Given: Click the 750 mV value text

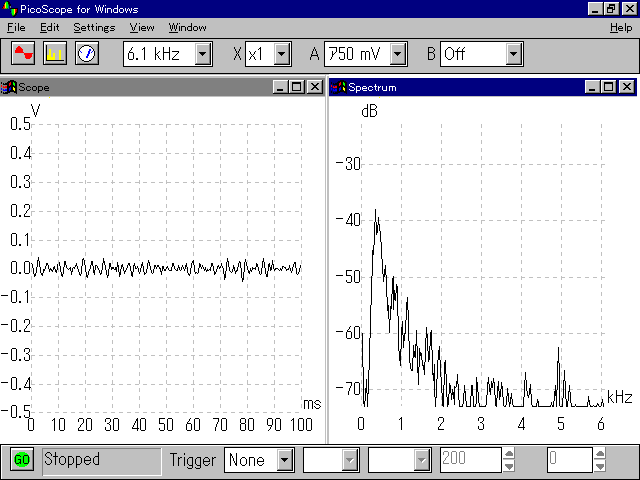Looking at the screenshot, I should tap(354, 54).
